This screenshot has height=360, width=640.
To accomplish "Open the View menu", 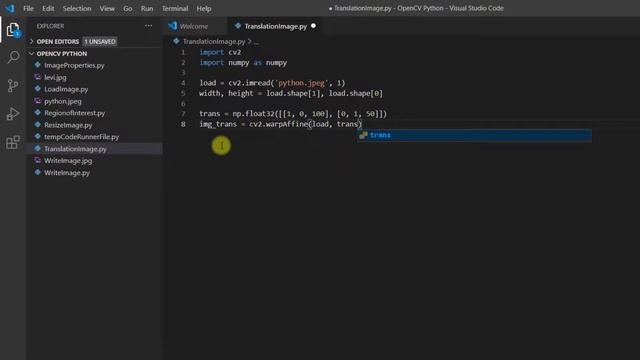I will [107, 8].
